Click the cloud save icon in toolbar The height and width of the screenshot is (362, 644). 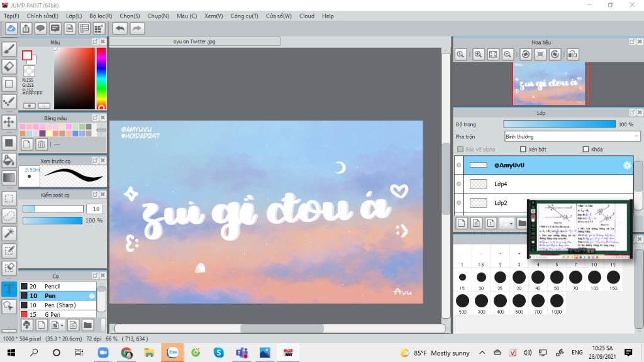(x=11, y=28)
